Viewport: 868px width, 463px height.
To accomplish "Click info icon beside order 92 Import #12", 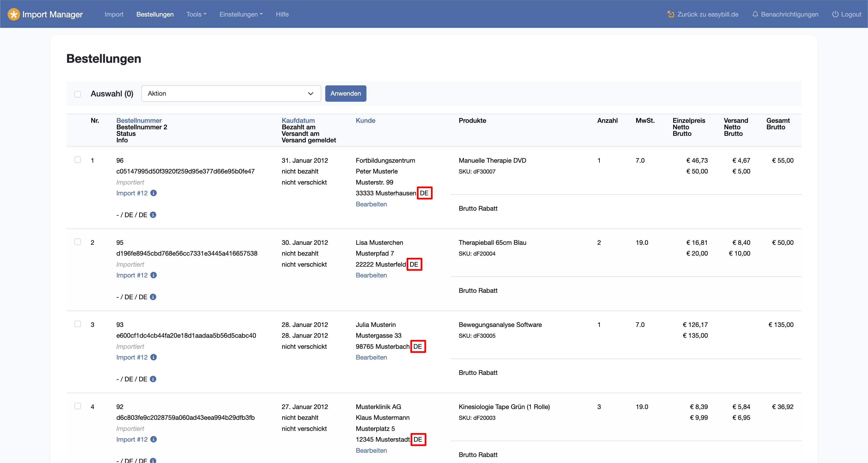I will (x=154, y=439).
